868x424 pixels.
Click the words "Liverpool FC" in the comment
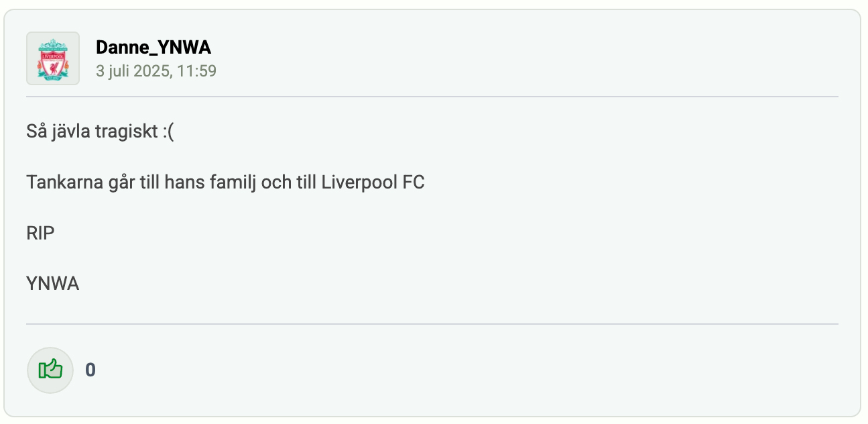pos(373,182)
